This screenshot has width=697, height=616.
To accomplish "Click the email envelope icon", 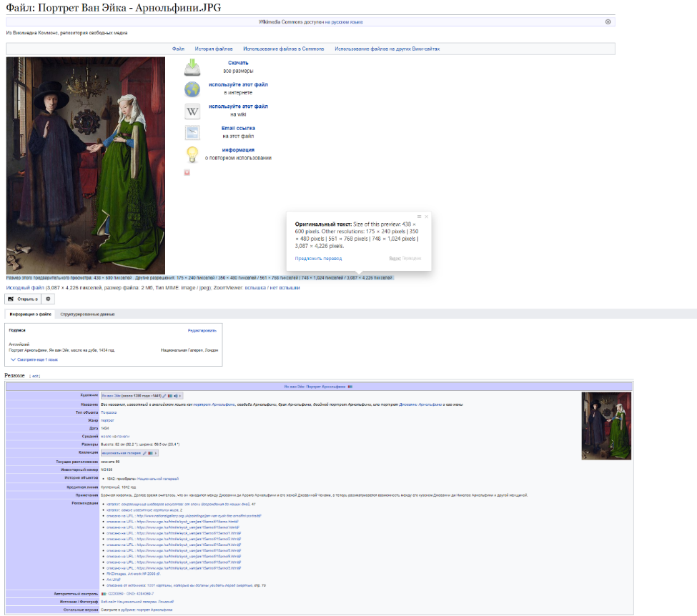I will (x=192, y=132).
